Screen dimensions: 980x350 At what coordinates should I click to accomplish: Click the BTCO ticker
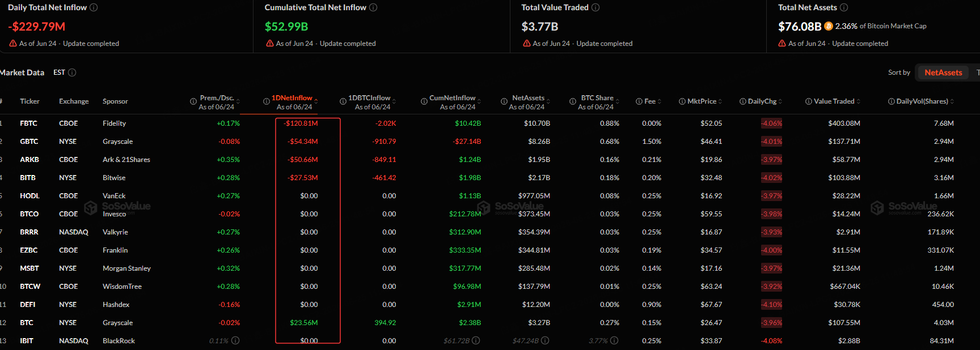29,214
